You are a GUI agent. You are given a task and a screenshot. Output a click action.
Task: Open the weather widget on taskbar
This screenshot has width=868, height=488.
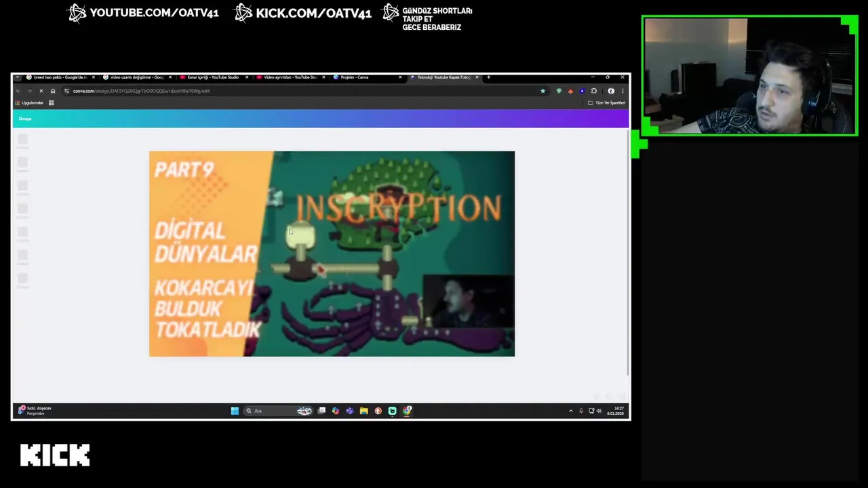pyautogui.click(x=35, y=411)
